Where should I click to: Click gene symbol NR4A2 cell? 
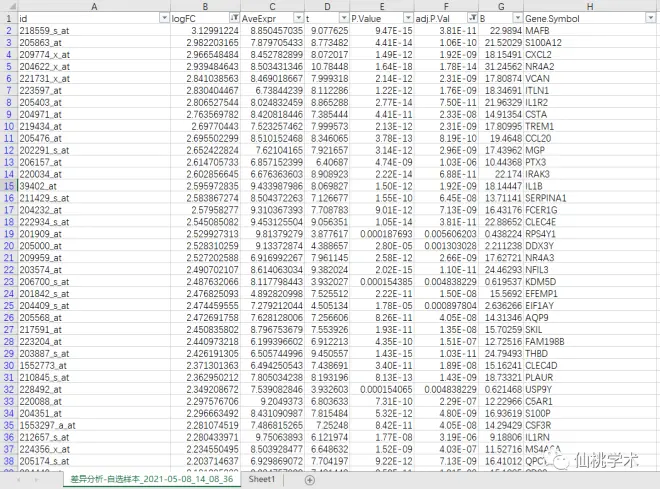pos(590,66)
